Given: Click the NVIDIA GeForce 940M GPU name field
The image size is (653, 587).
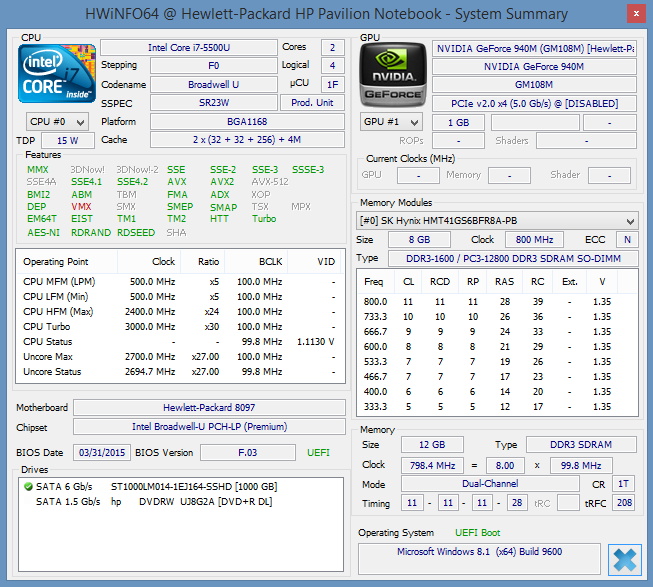Looking at the screenshot, I should (x=535, y=66).
